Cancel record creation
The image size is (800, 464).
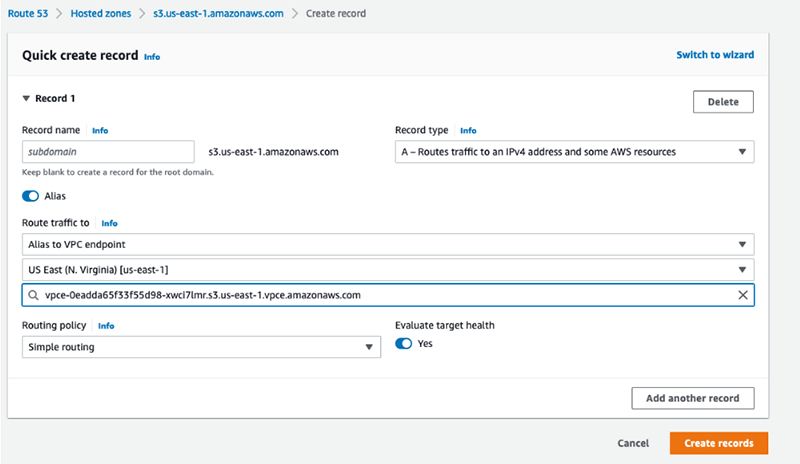(633, 443)
